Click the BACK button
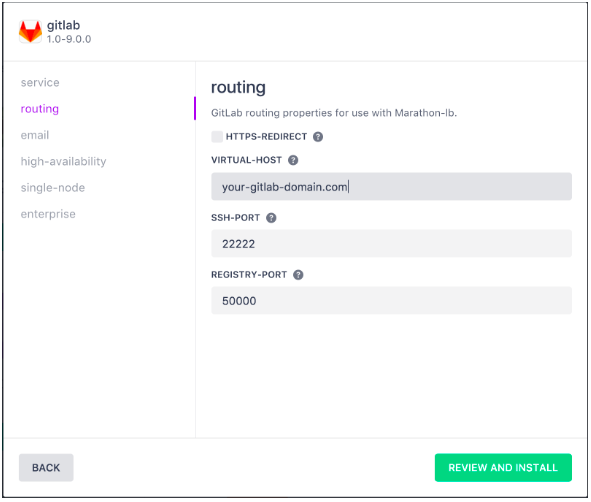 point(46,468)
